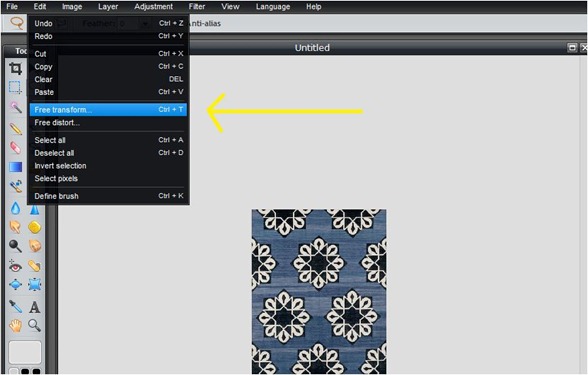Select the Magic Wand tool
588x375 pixels.
[15, 108]
